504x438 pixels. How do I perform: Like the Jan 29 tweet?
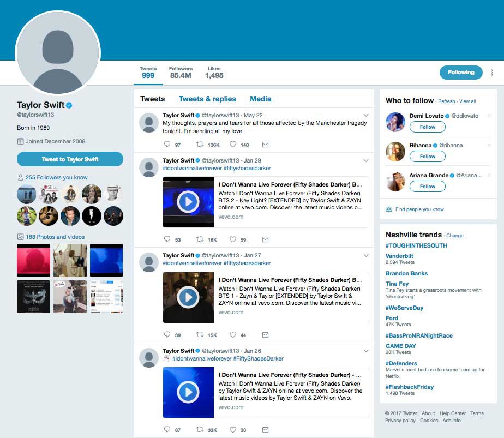pos(233,239)
